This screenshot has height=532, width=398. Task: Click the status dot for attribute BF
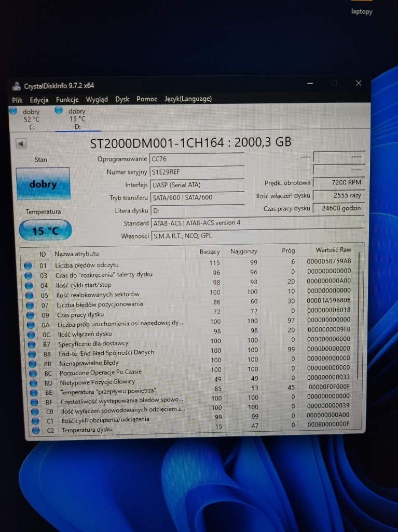[34, 403]
